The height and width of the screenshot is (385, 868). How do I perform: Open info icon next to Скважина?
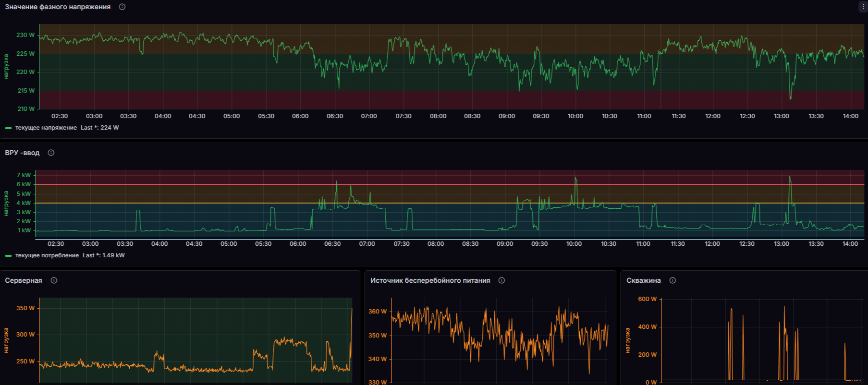672,280
